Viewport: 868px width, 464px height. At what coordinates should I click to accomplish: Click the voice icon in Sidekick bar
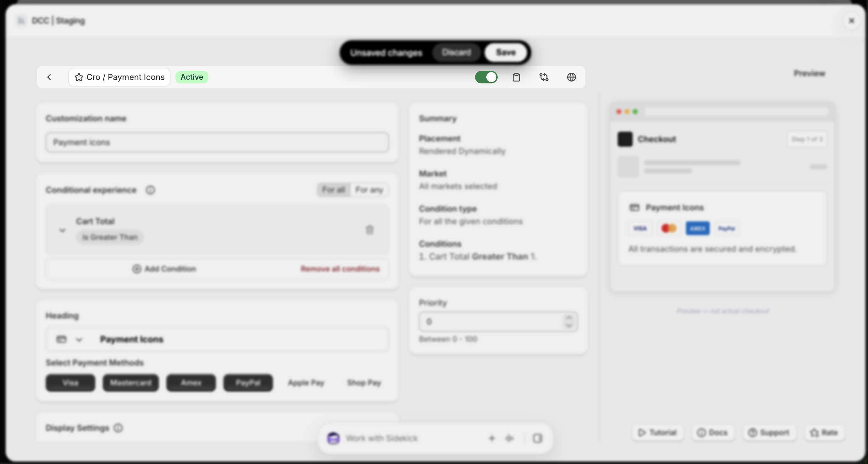510,438
